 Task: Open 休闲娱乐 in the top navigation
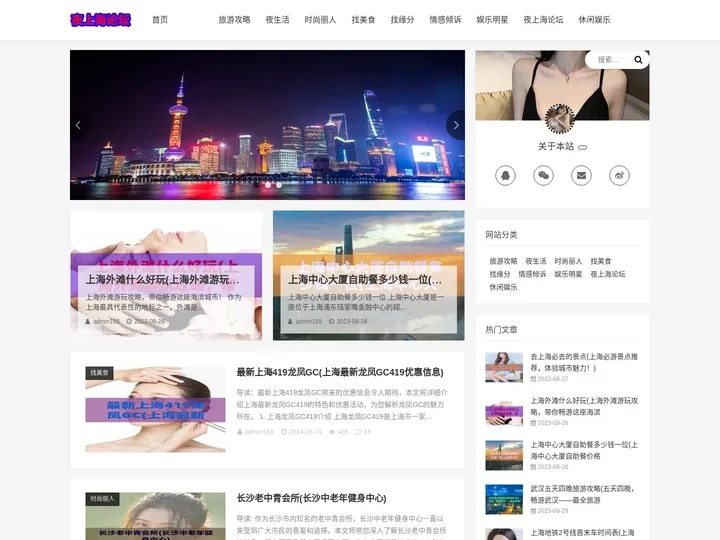point(594,20)
